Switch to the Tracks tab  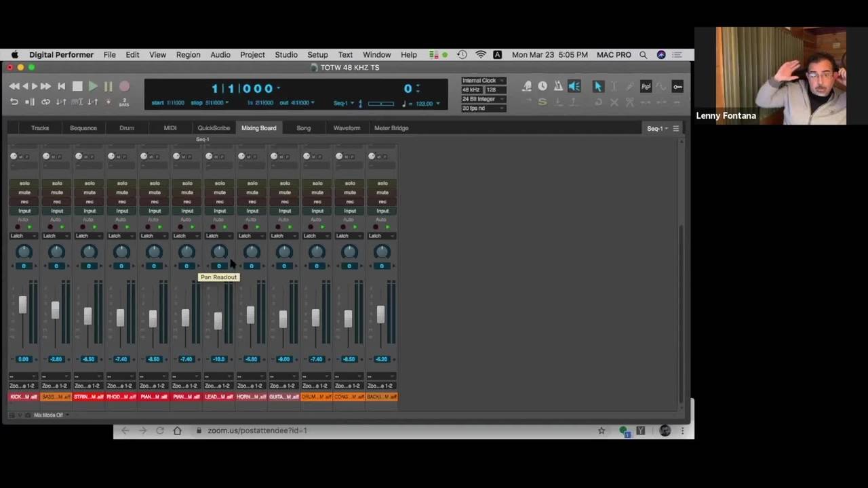point(40,128)
